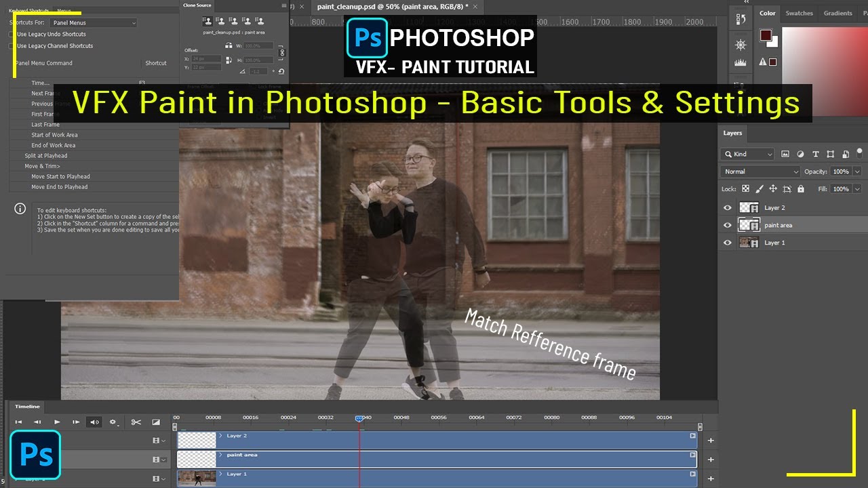Viewport: 868px width, 488px height.
Task: Open Clone Source panel menu
Action: tap(283, 5)
